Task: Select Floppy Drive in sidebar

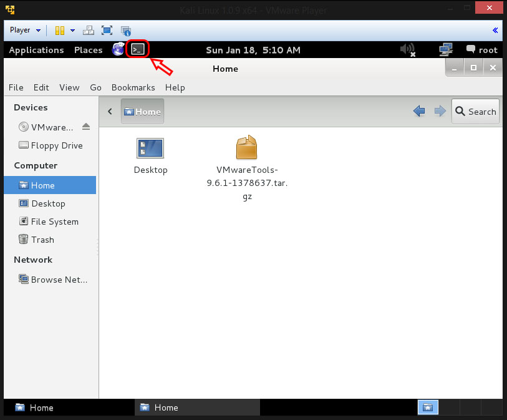Action: pyautogui.click(x=51, y=145)
